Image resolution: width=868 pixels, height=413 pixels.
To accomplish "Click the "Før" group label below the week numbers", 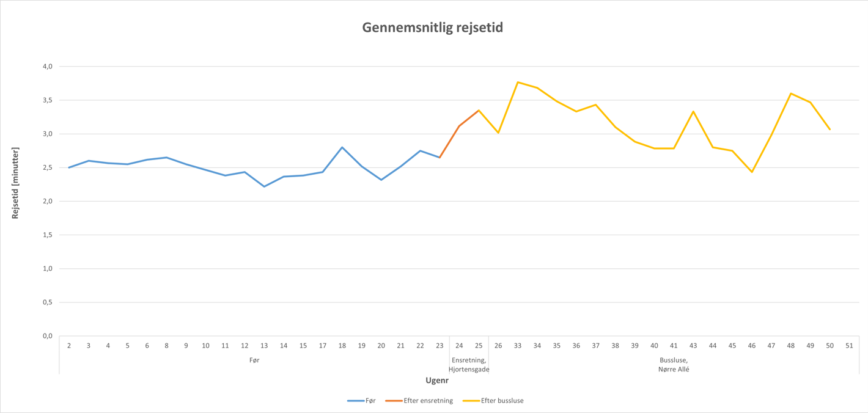I will click(254, 360).
